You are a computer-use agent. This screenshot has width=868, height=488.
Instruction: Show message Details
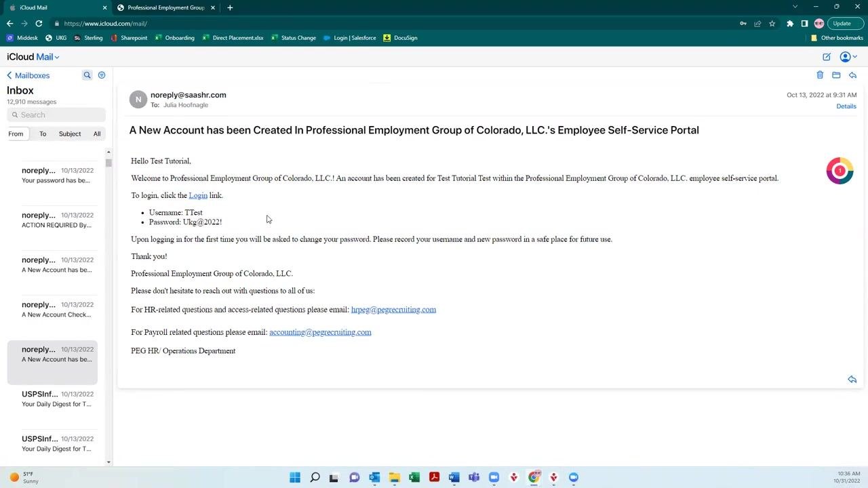[846, 106]
